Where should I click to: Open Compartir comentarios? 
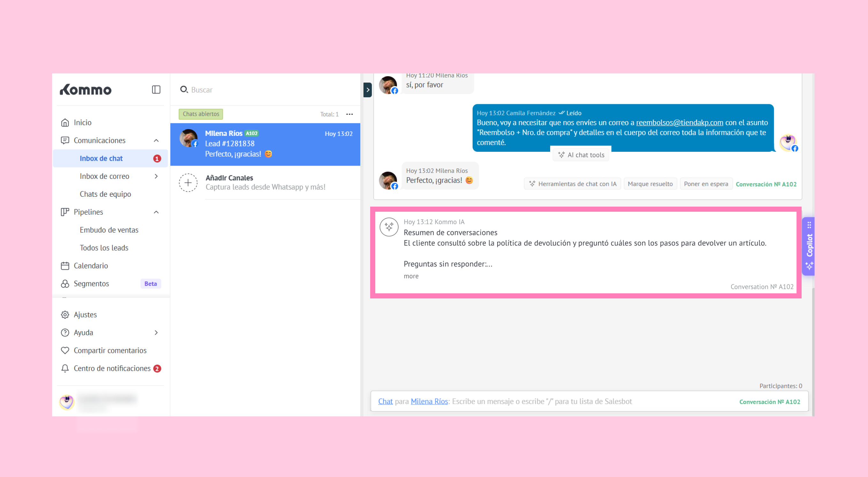point(110,350)
